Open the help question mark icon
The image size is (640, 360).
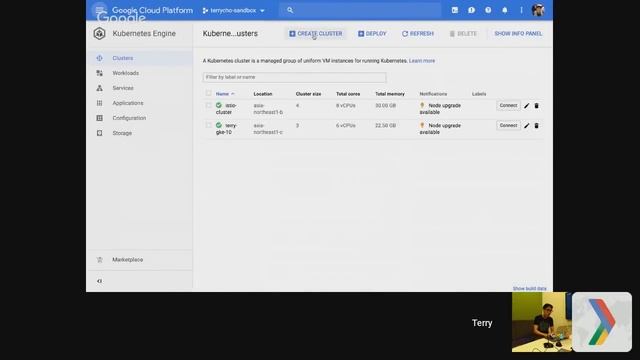point(488,10)
